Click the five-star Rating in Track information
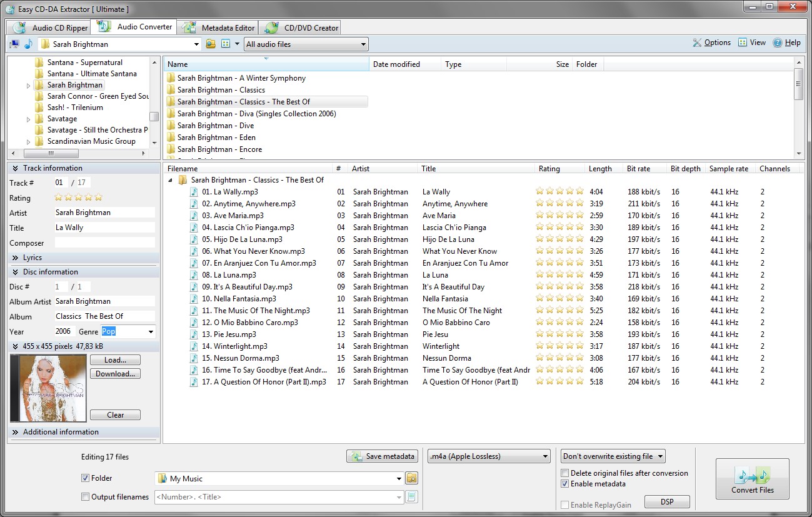 (78, 198)
